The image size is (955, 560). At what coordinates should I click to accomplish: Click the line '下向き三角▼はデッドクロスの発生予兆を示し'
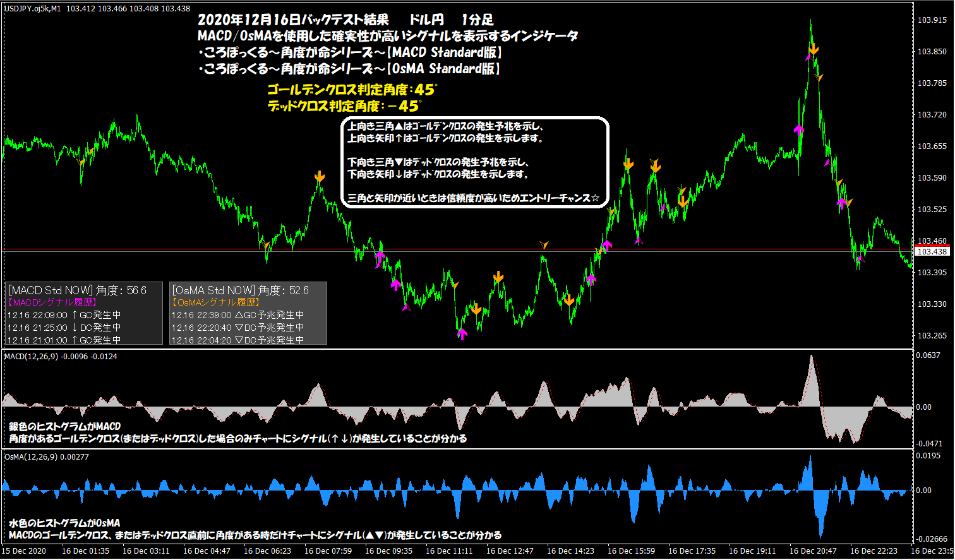438,162
